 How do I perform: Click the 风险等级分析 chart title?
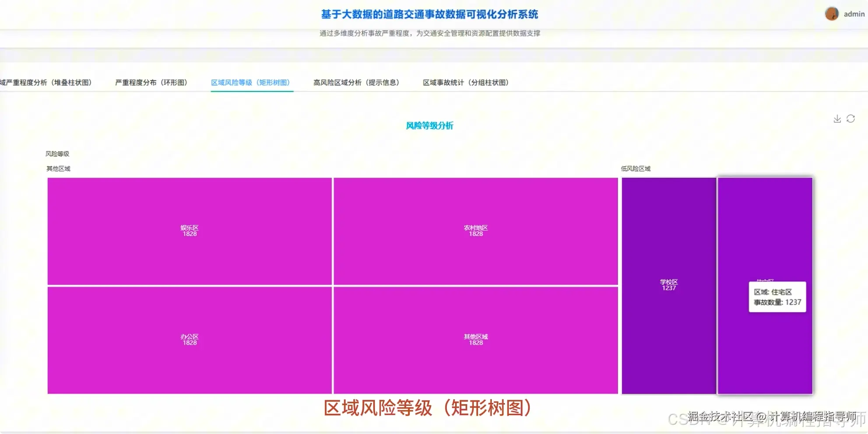point(430,126)
